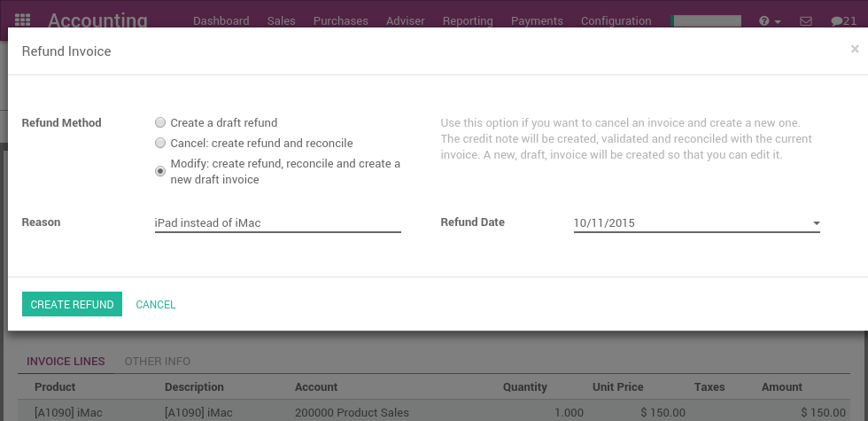
Task: Open the Adviser menu
Action: (x=405, y=20)
